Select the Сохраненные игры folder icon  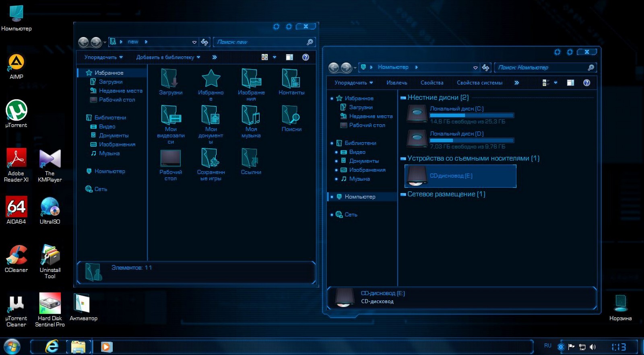tap(211, 164)
